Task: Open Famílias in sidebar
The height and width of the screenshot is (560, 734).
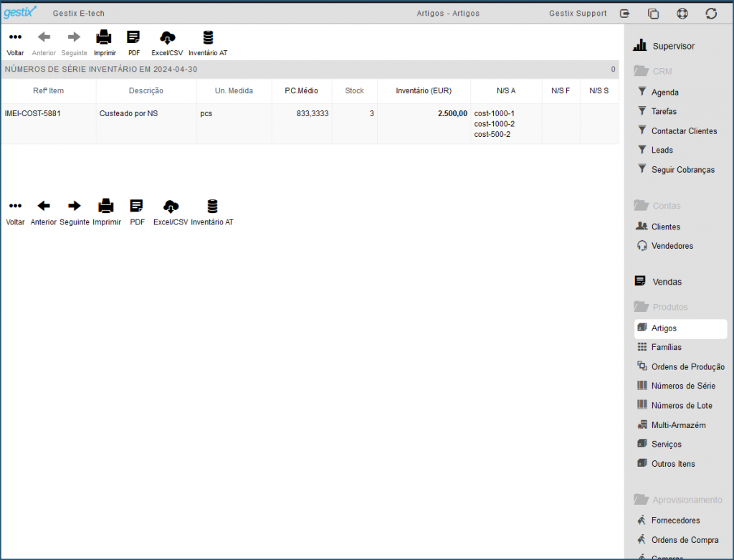Action: coord(659,348)
